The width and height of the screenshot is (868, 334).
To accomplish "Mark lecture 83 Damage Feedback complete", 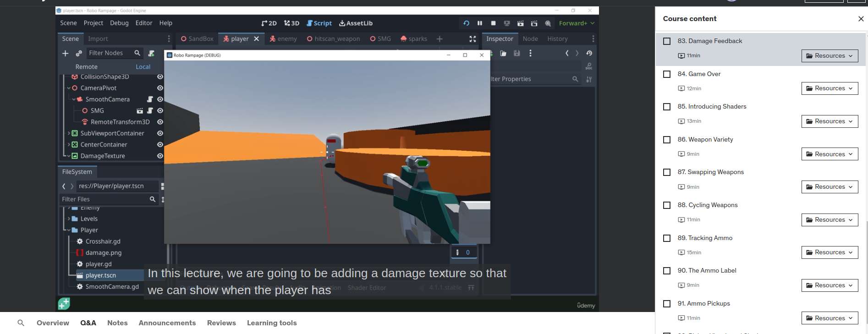I will (667, 41).
